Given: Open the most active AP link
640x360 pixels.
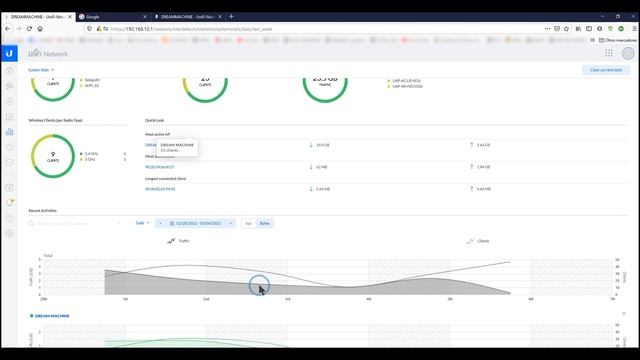Looking at the screenshot, I should [x=151, y=145].
